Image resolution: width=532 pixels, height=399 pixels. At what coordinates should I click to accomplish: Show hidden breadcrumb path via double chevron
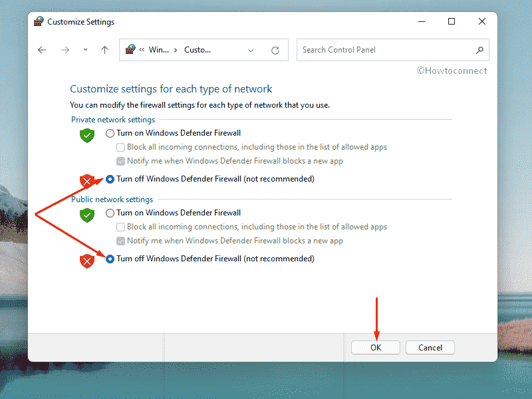click(x=142, y=50)
